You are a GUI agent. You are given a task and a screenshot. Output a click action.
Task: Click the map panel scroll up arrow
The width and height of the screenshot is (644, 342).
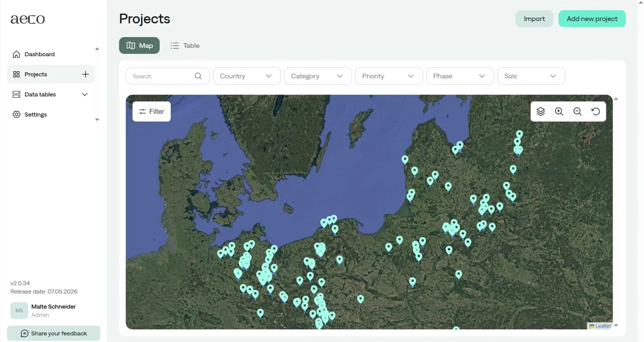click(616, 99)
